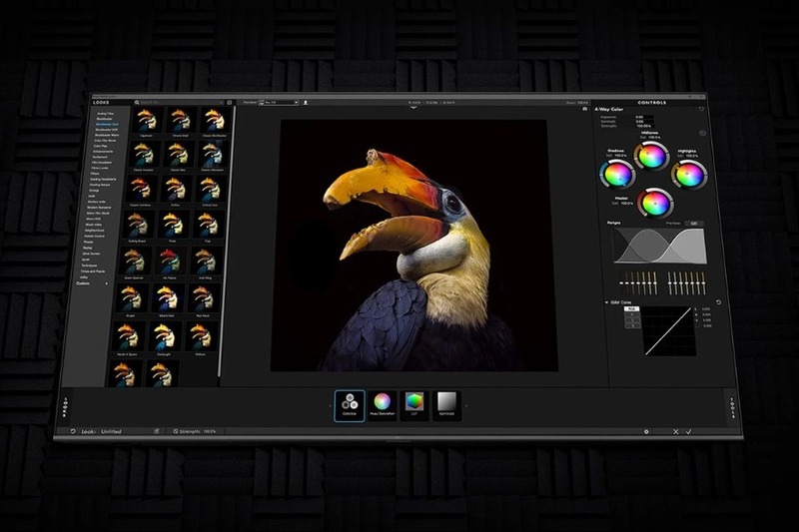Reset the Color Curve with its undo arrow
Image resolution: width=799 pixels, height=532 pixels.
point(718,301)
